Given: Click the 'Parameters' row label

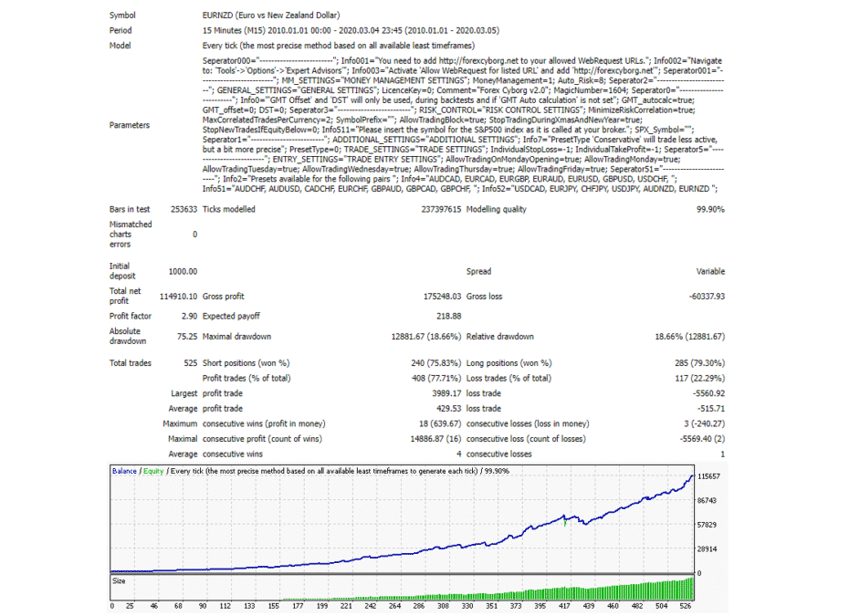Looking at the screenshot, I should point(130,125).
